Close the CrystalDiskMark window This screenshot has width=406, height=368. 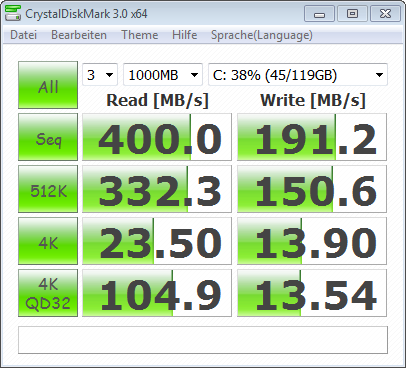(385, 14)
